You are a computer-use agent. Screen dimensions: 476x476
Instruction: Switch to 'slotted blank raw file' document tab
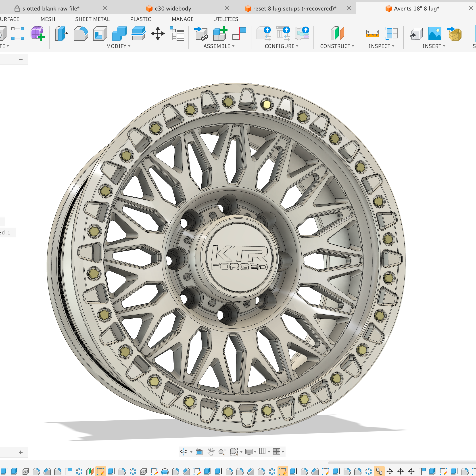[51, 9]
